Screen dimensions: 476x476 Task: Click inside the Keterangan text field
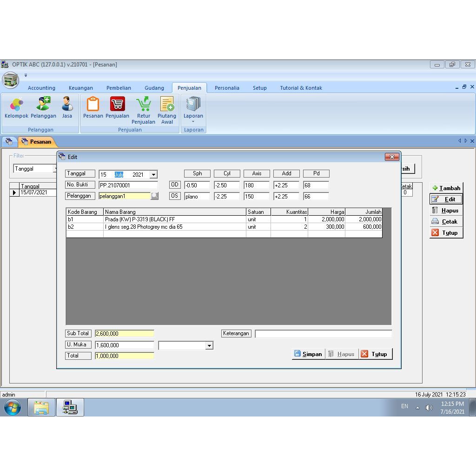click(x=323, y=333)
